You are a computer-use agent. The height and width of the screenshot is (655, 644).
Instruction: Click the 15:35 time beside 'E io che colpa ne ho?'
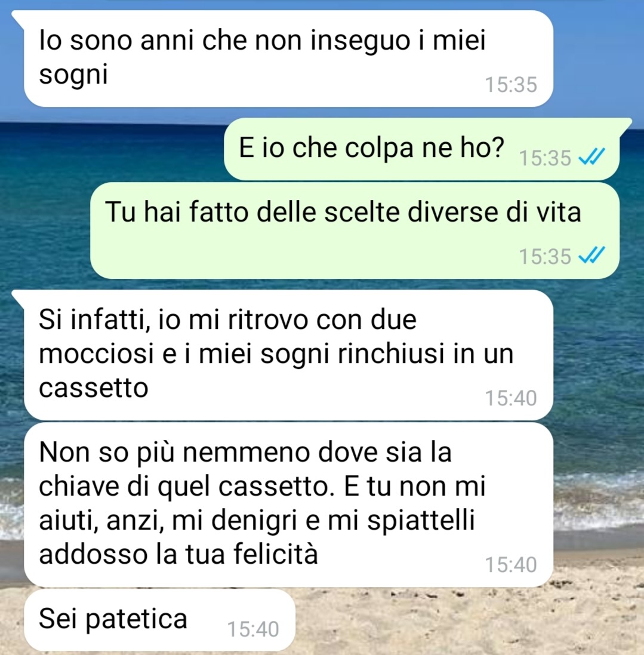tap(544, 158)
